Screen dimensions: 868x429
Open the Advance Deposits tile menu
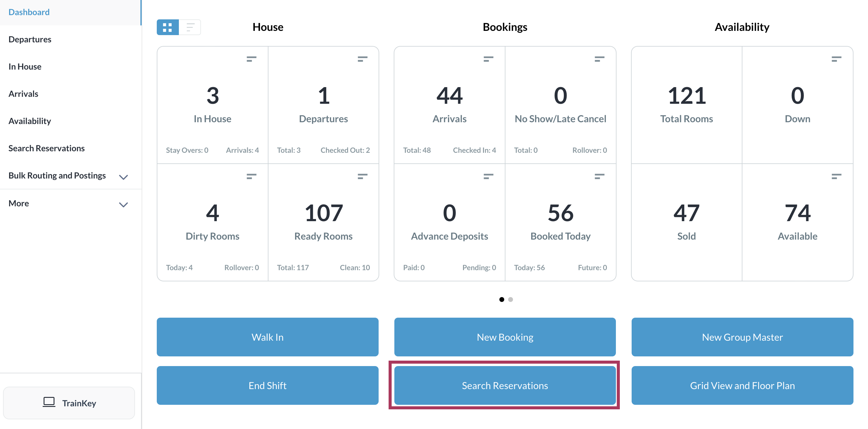click(488, 176)
